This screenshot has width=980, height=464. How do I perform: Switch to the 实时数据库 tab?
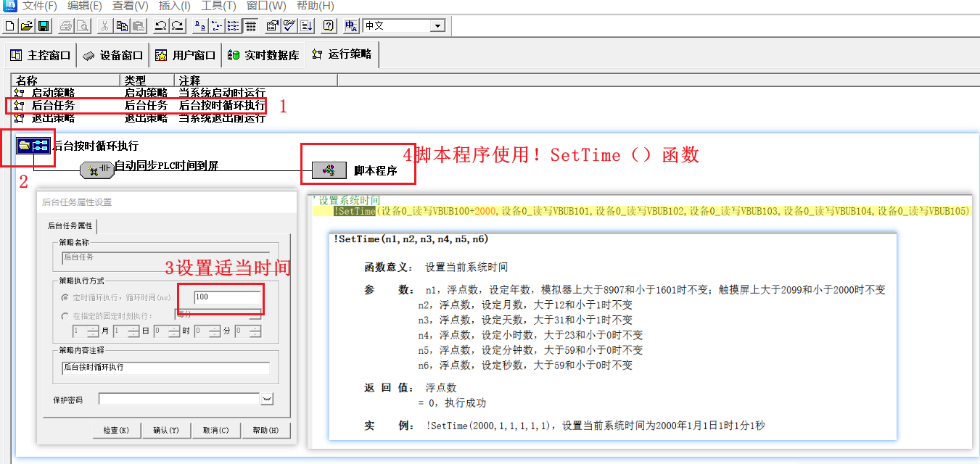pos(263,55)
